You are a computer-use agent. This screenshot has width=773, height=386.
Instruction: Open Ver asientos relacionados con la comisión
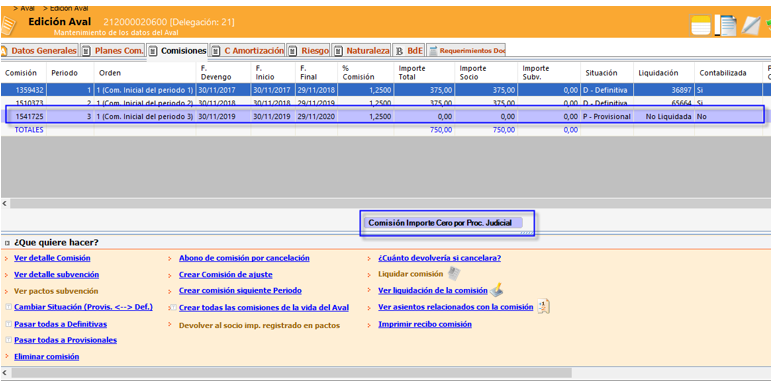click(x=456, y=307)
